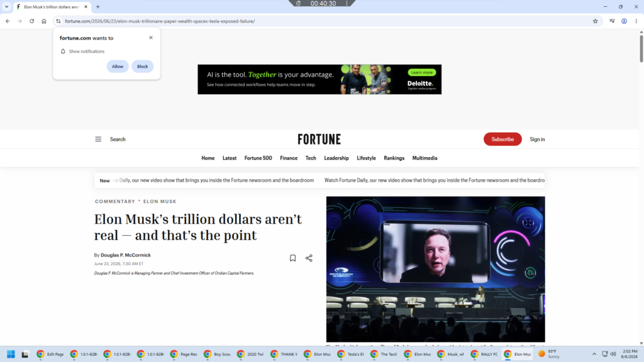Image resolution: width=644 pixels, height=362 pixels.
Task: Switch to the THANK Y taskbar window
Action: [x=284, y=354]
